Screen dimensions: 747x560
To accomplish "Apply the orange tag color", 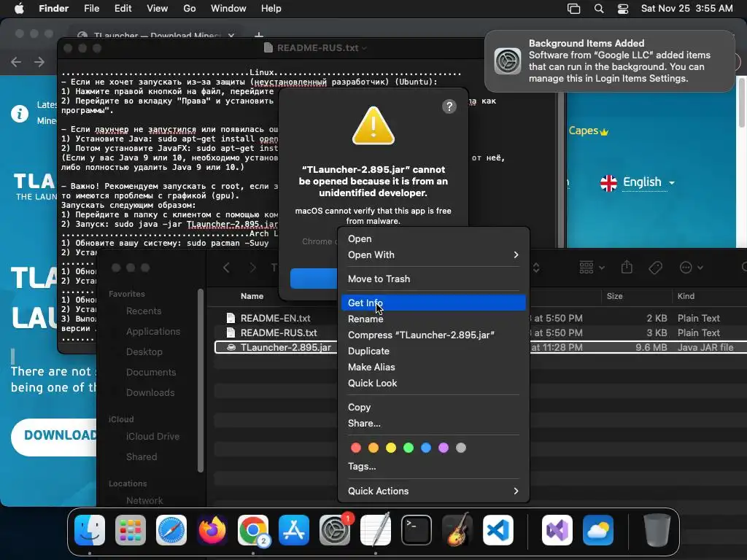I will tap(373, 448).
